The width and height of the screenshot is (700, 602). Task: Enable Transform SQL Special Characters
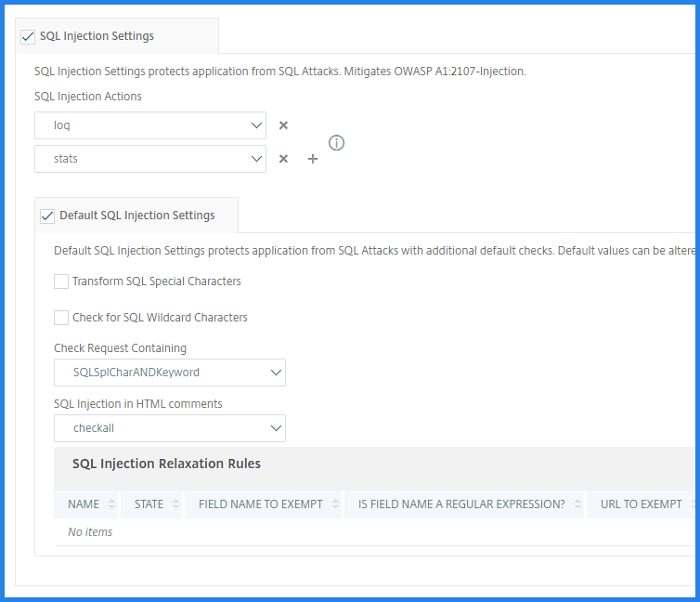[x=61, y=281]
